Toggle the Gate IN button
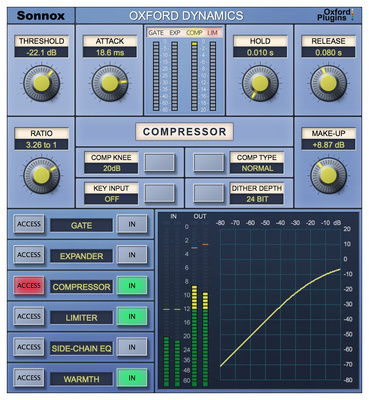The height and width of the screenshot is (400, 369). pos(132,224)
